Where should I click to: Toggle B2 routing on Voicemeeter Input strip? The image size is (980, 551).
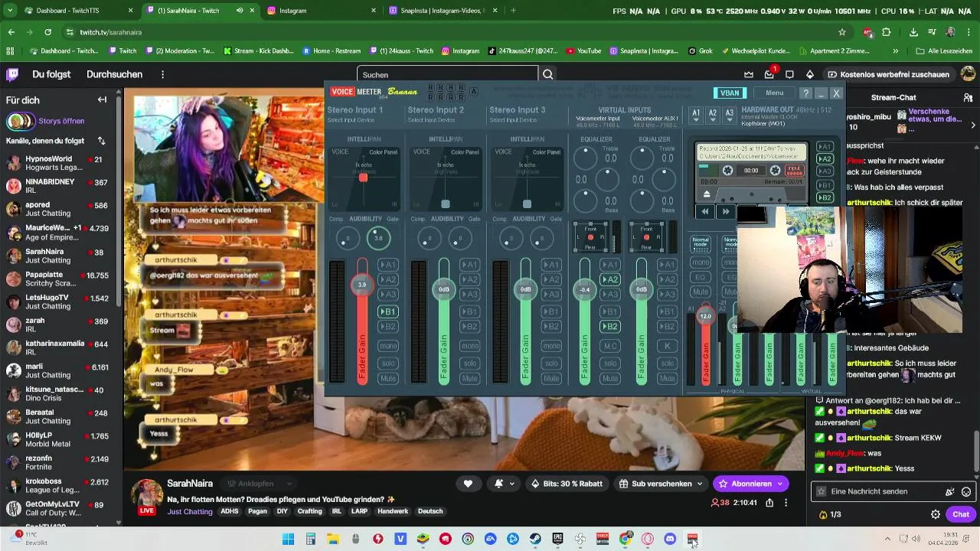[x=609, y=327]
